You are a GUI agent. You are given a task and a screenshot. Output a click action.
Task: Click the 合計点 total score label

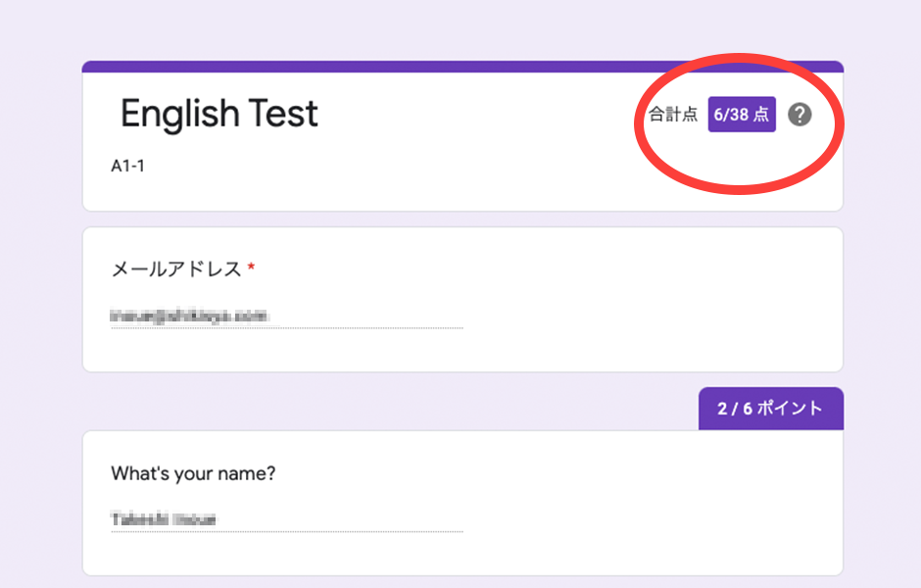point(674,115)
